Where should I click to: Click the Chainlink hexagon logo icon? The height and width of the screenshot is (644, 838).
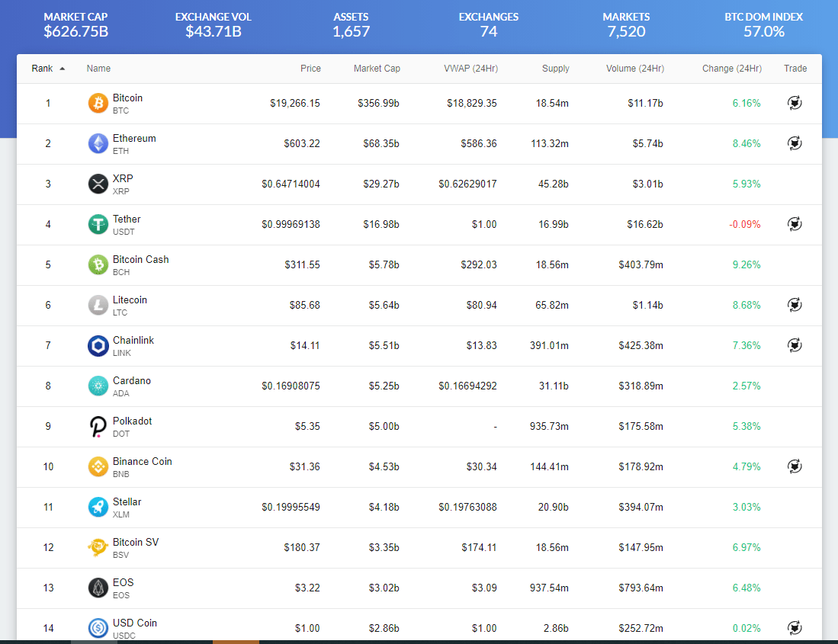pyautogui.click(x=98, y=345)
